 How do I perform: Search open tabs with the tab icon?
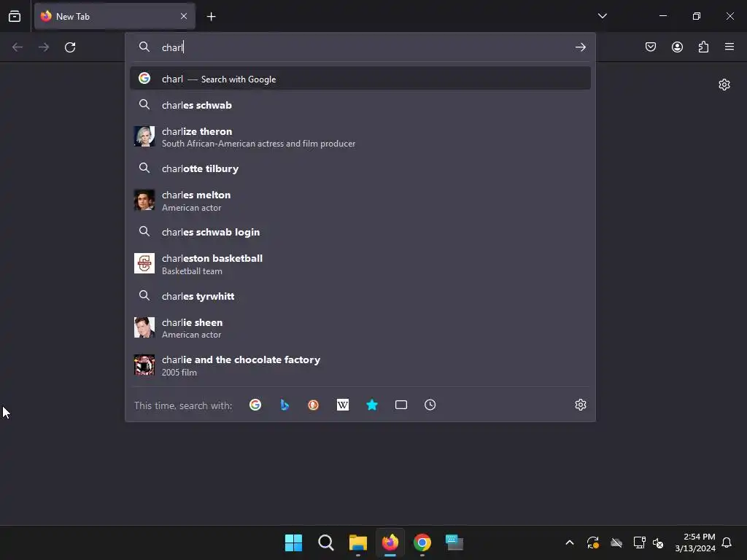pyautogui.click(x=401, y=405)
